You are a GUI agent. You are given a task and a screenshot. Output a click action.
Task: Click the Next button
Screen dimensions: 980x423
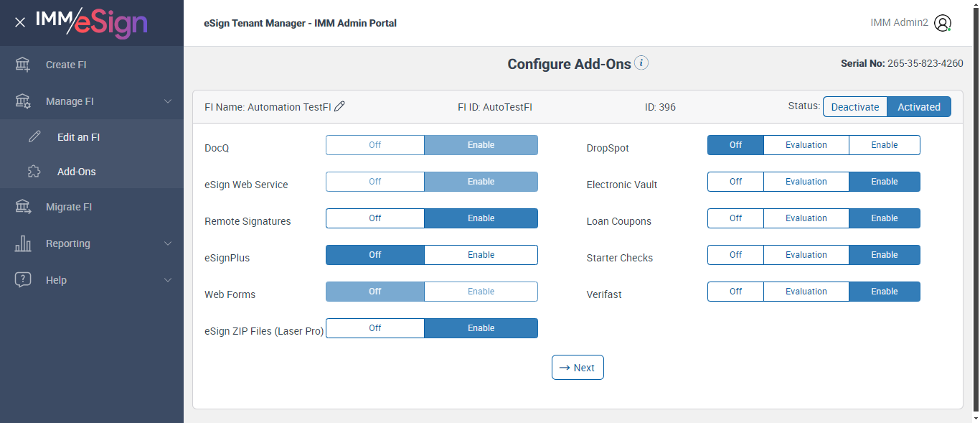click(578, 368)
